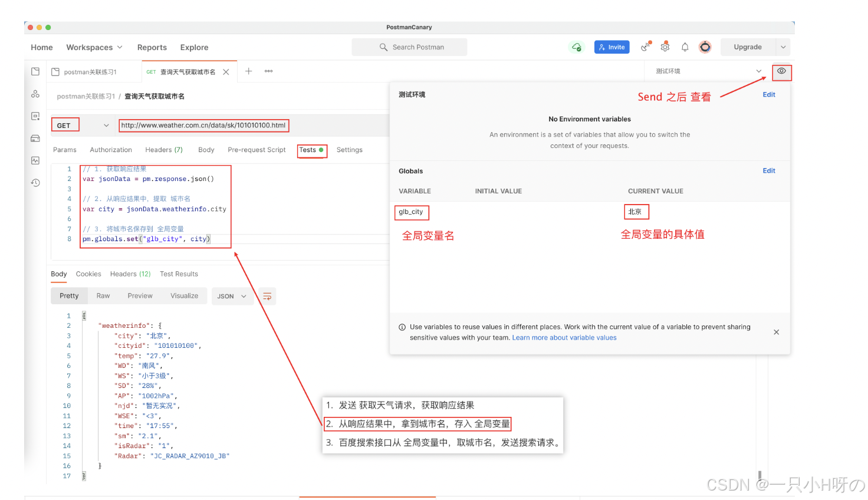868x500 pixels.
Task: Show the response Body tab
Action: click(x=59, y=274)
